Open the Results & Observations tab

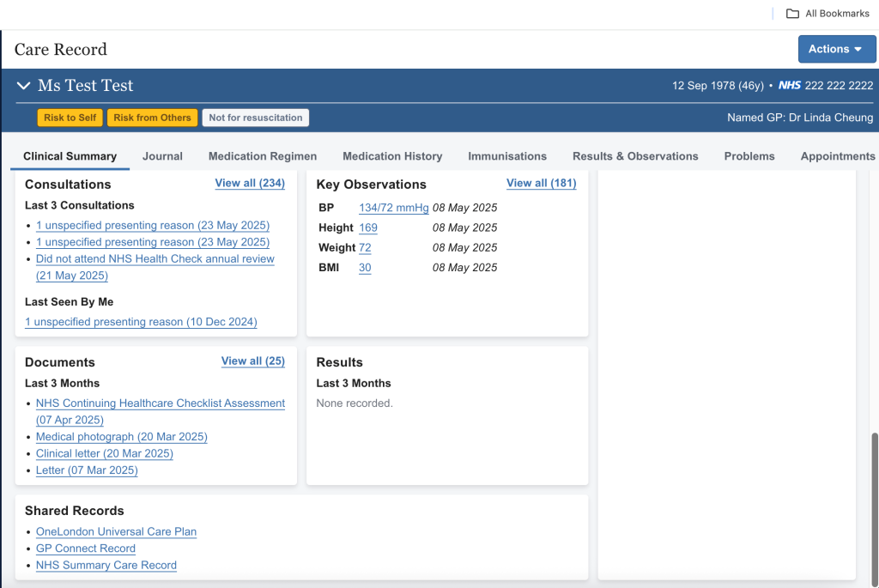(635, 156)
